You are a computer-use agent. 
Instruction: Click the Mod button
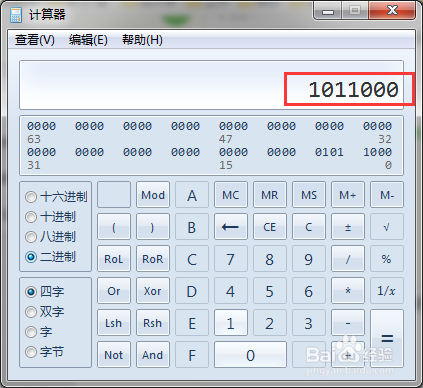(153, 195)
